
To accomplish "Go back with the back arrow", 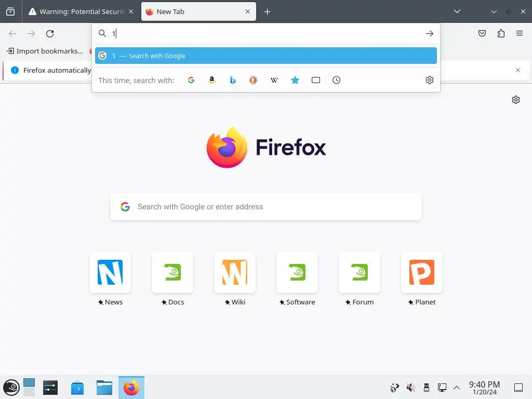I will point(12,34).
